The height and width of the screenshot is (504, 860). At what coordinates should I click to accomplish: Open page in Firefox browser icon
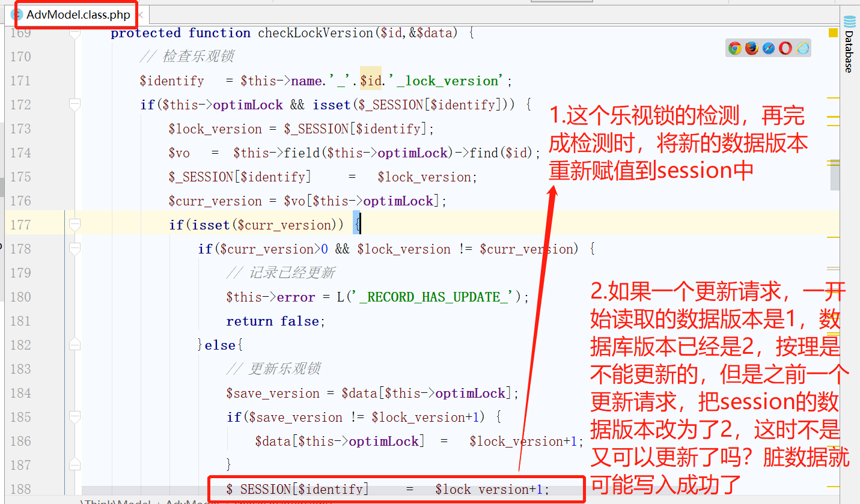tap(752, 49)
